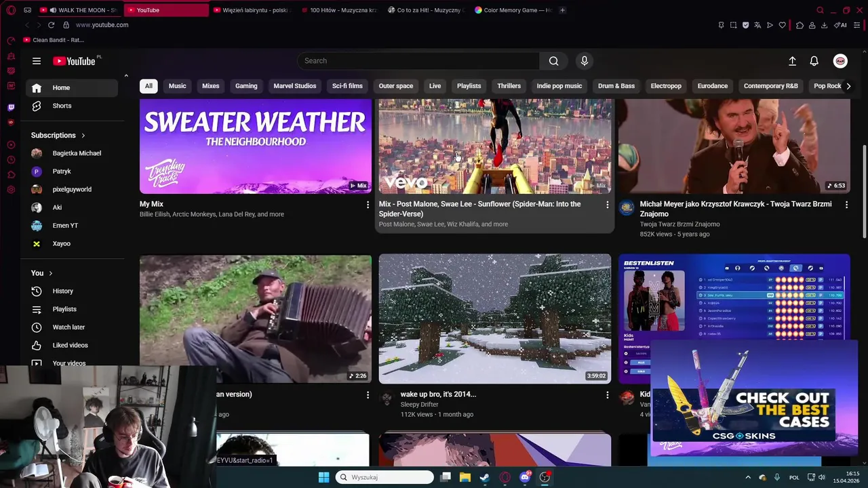The image size is (868, 488).
Task: Switch to Co to za Hit tab
Action: 426,10
